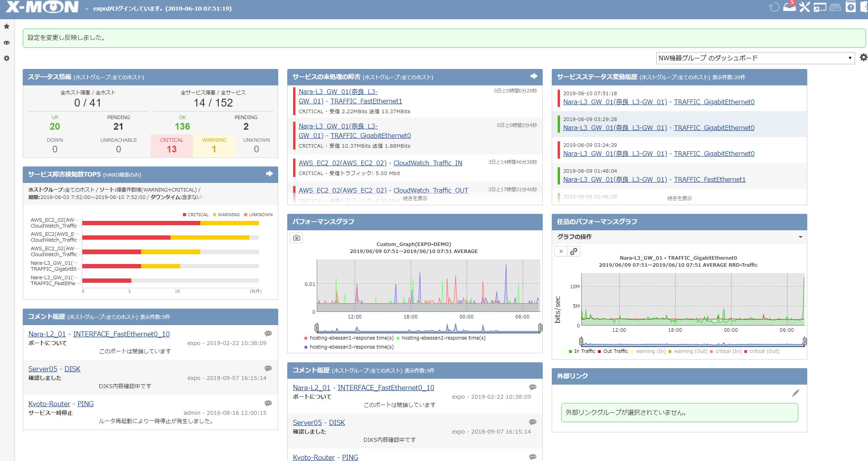Click left range handle of Custom_Graph slider
This screenshot has height=461, width=868.
(317, 327)
